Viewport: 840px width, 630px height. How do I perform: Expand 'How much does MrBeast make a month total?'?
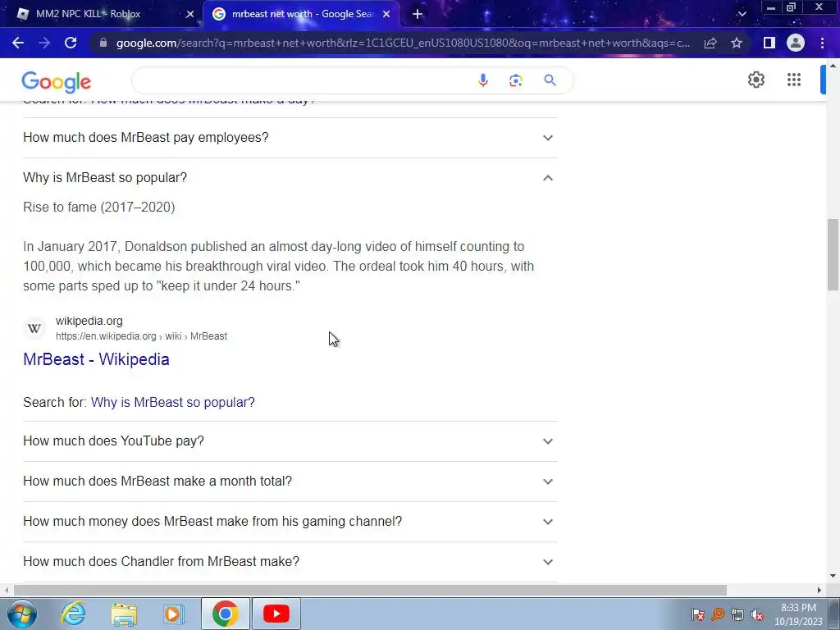pos(290,481)
